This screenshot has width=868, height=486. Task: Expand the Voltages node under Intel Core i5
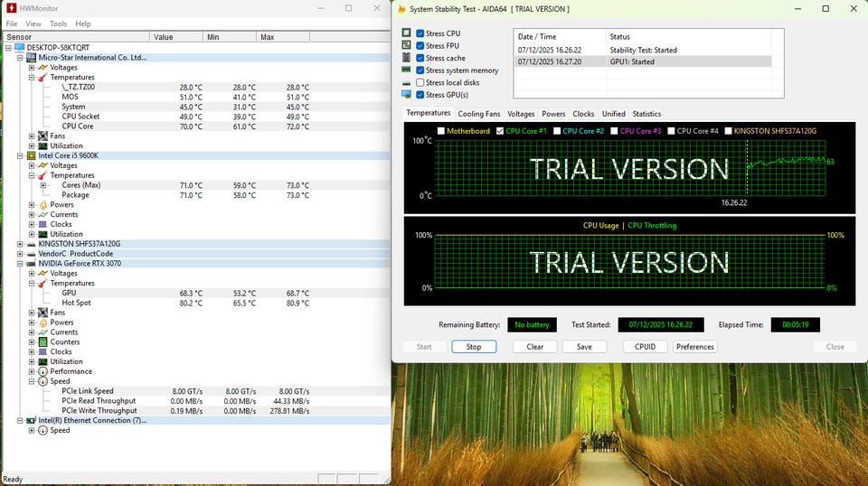click(32, 165)
